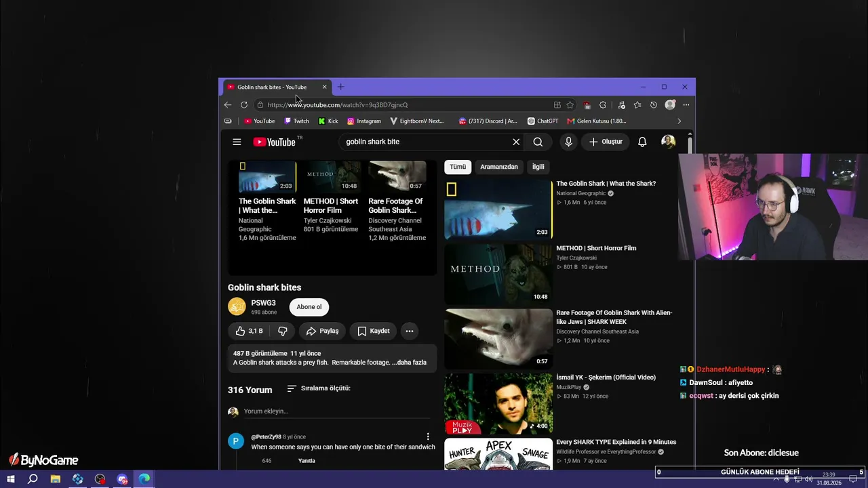Expand the favorites bar overflow chevron
The image size is (868, 488).
point(679,121)
